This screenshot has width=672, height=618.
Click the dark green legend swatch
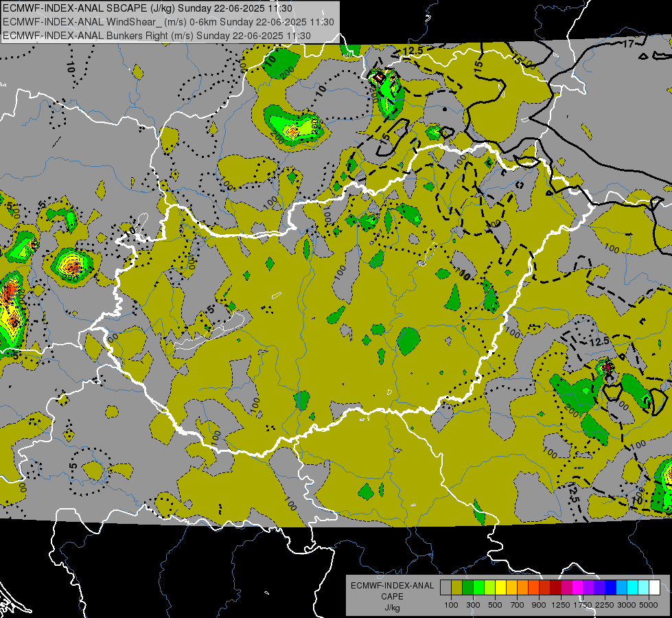[x=467, y=588]
